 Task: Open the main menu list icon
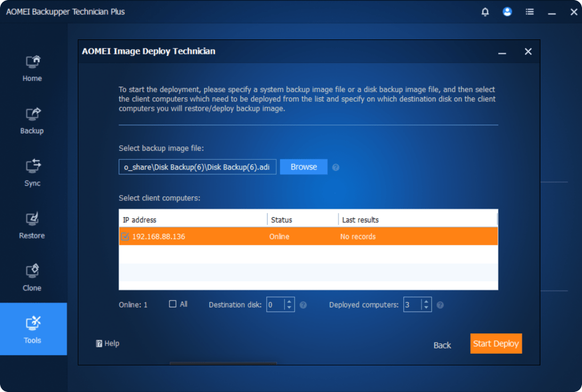(x=530, y=12)
